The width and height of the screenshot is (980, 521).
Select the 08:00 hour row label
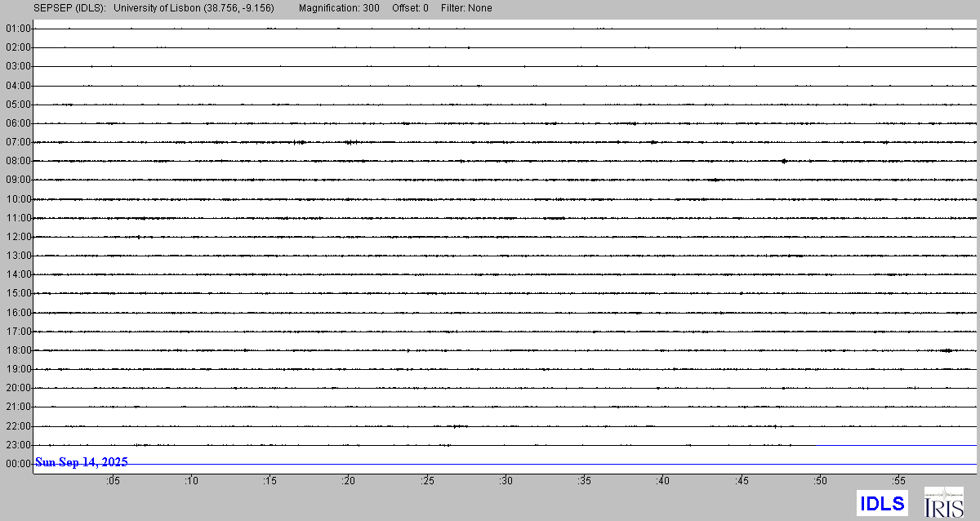click(x=18, y=161)
